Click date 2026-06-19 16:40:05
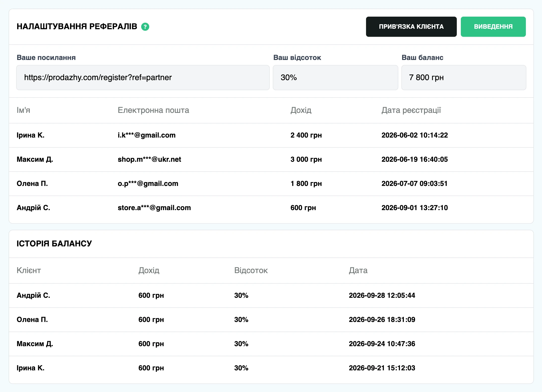 [x=415, y=159]
